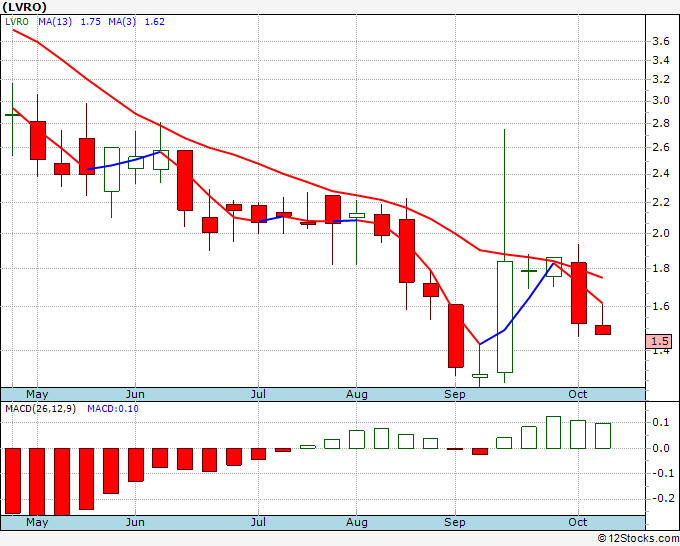The height and width of the screenshot is (546, 680).
Task: Click the 12Stocks.com copyright link
Action: [638, 539]
